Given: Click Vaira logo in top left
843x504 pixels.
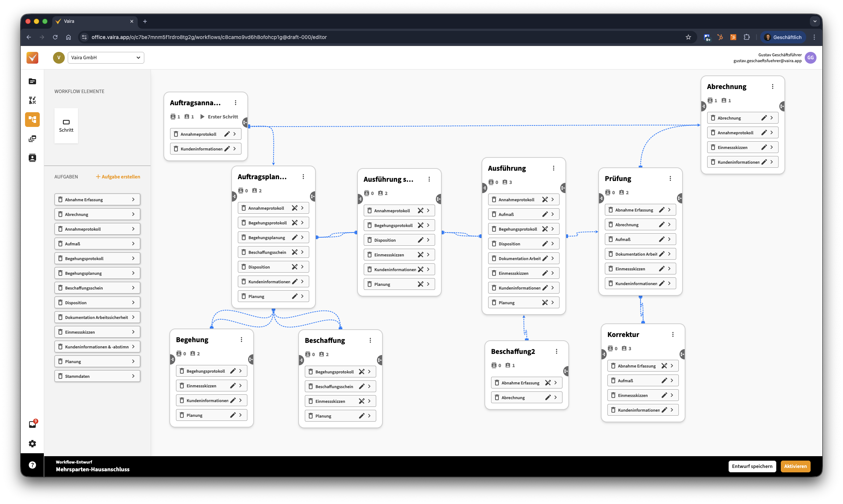Looking at the screenshot, I should pyautogui.click(x=32, y=58).
